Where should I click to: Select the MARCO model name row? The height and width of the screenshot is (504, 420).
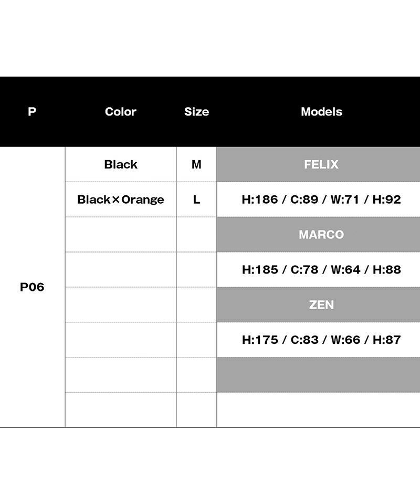coord(321,235)
